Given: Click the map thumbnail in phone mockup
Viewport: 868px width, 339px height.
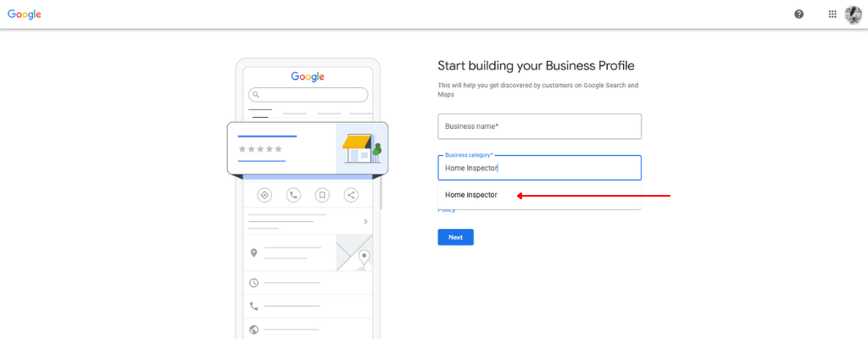Looking at the screenshot, I should pyautogui.click(x=354, y=253).
